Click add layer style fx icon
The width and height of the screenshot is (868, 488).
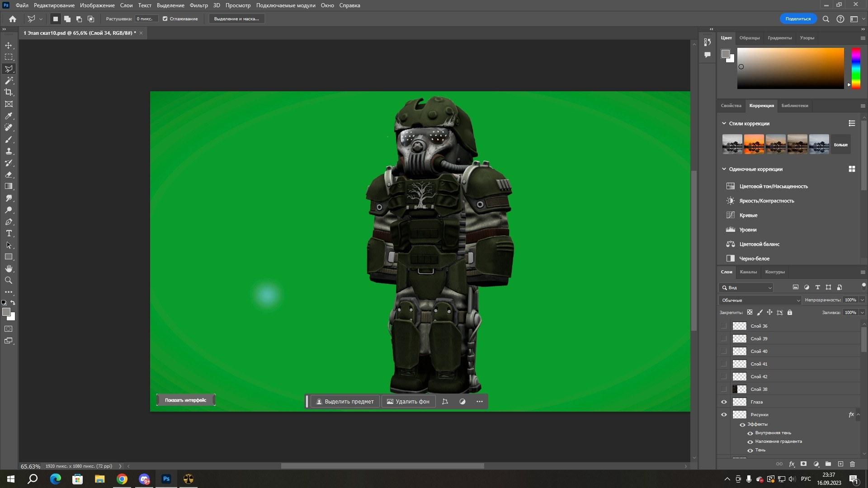click(792, 464)
